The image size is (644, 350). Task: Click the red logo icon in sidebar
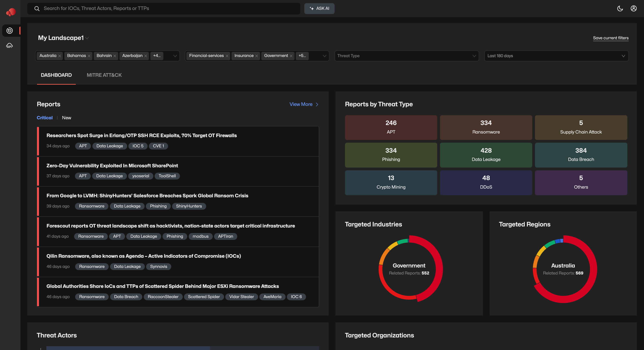tap(11, 12)
